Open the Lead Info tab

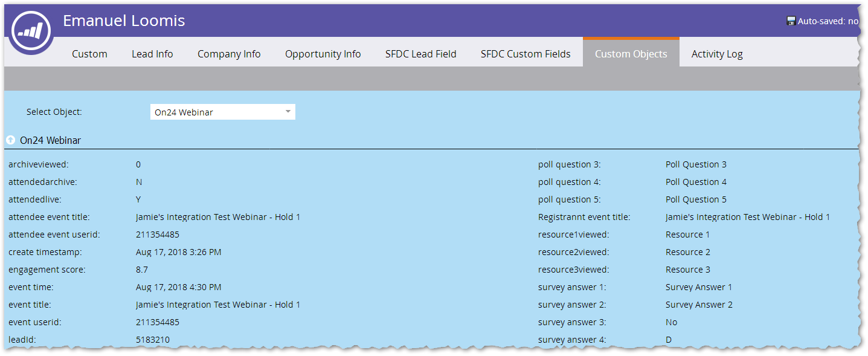152,54
